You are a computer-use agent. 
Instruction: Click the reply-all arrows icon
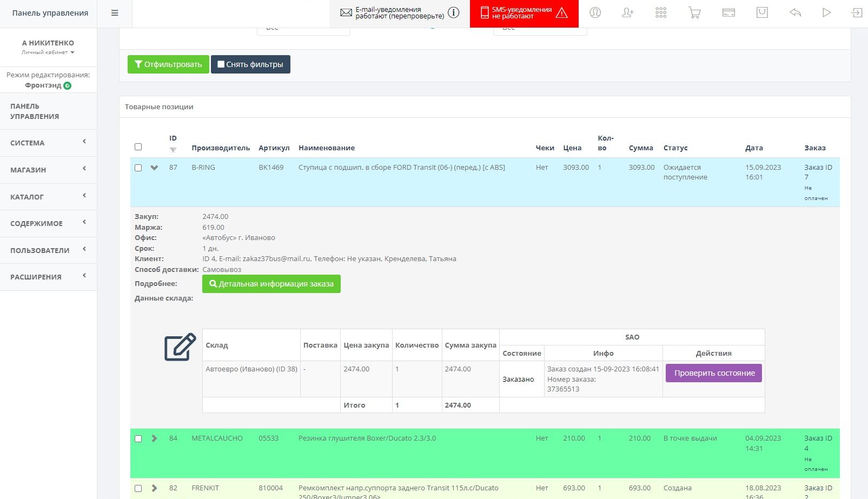pyautogui.click(x=795, y=13)
